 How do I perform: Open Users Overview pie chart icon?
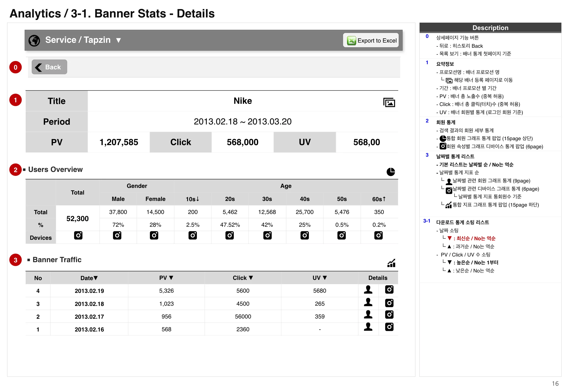coord(391,172)
